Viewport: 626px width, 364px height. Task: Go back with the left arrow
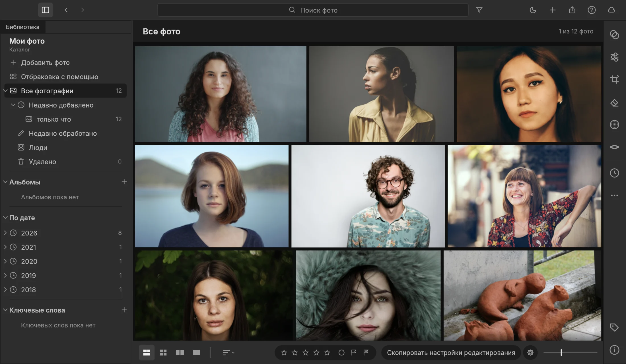tap(66, 10)
